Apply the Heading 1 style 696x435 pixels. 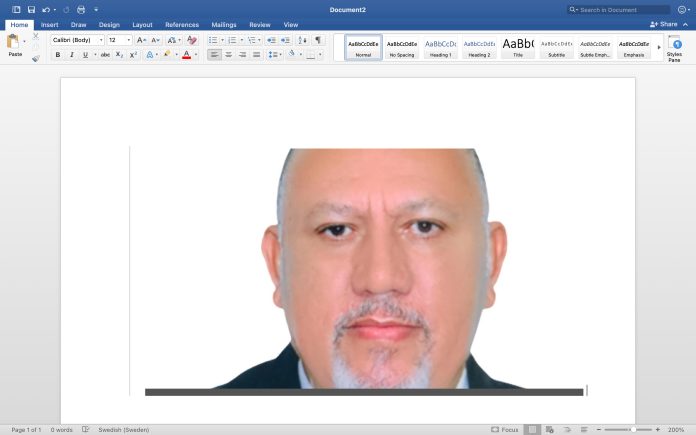point(440,47)
